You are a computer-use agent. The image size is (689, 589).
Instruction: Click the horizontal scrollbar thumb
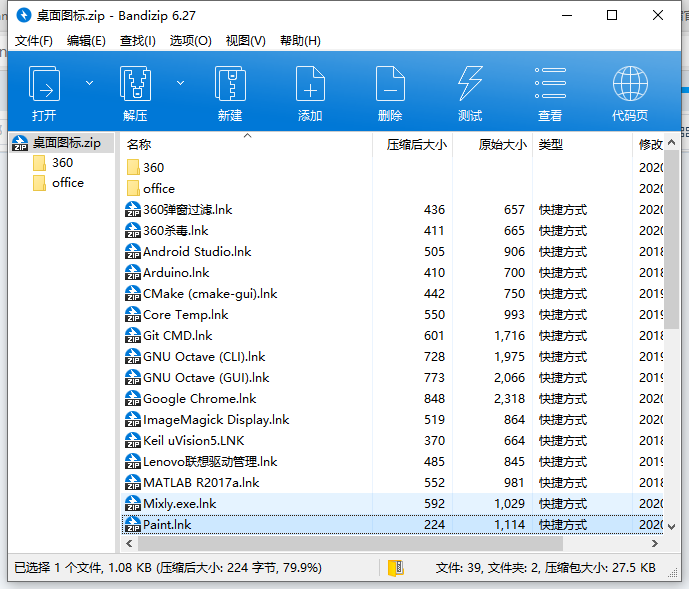coord(350,543)
